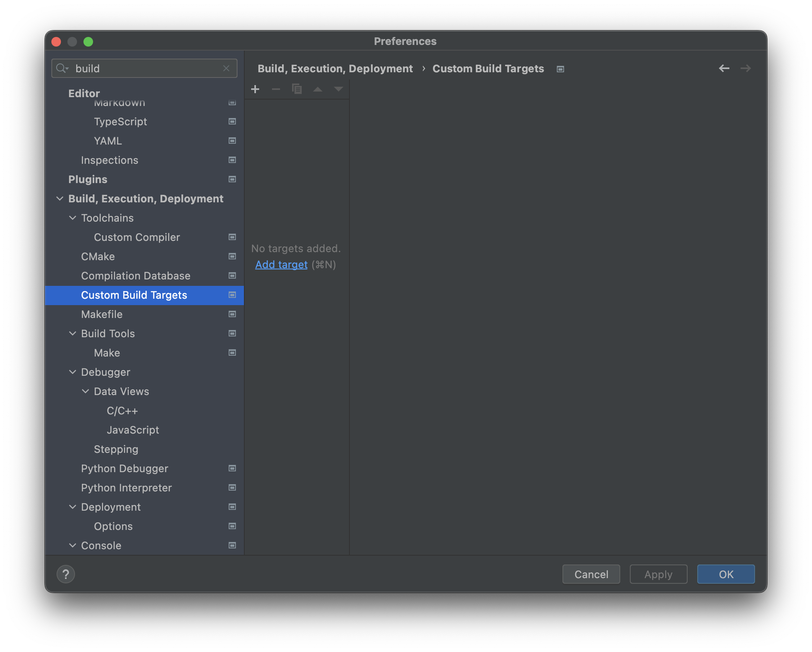
Task: Click the plus icon to add a target
Action: (x=255, y=89)
